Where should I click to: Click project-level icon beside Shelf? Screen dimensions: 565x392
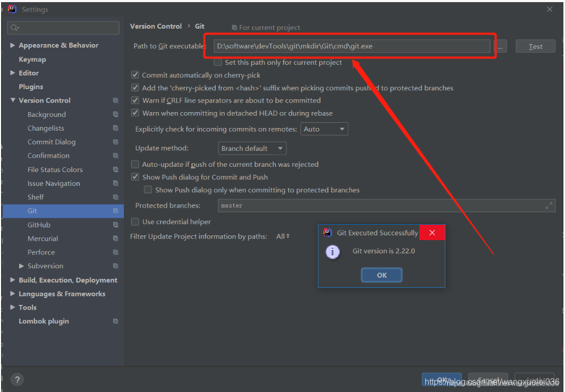point(115,197)
